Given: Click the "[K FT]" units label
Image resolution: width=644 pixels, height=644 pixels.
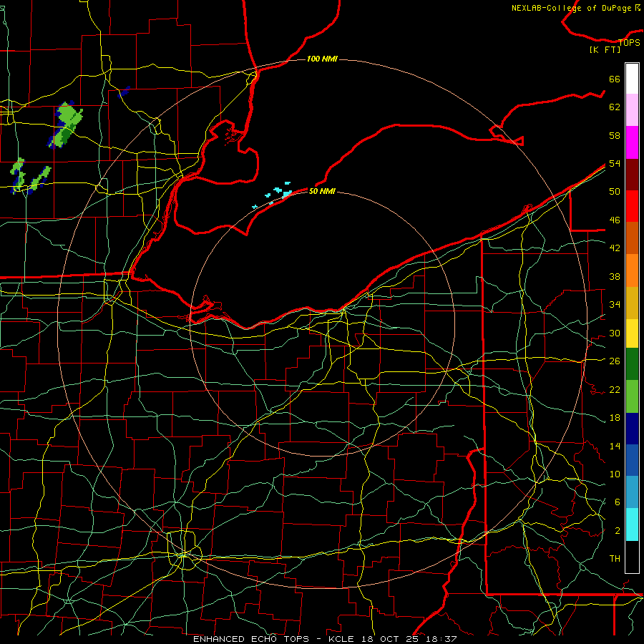Looking at the screenshot, I should tap(605, 49).
